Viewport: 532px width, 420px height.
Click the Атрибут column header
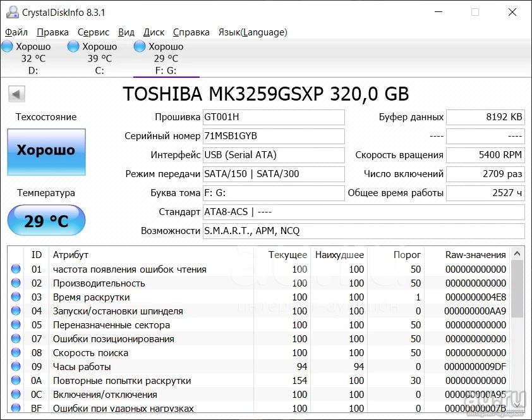coord(151,255)
